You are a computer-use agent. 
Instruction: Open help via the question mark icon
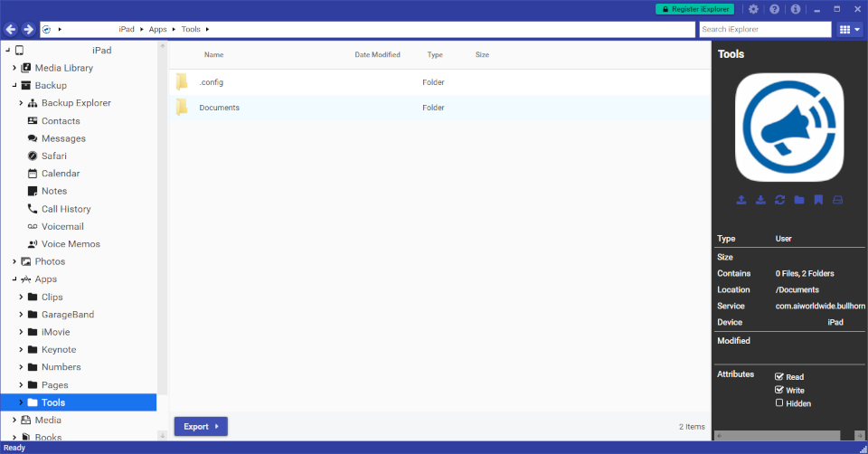point(775,9)
